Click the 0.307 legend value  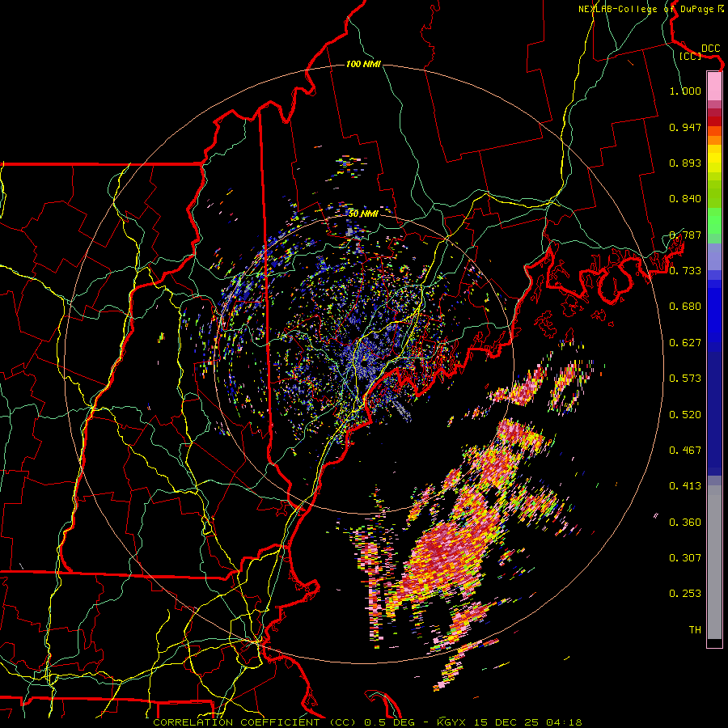click(x=685, y=558)
